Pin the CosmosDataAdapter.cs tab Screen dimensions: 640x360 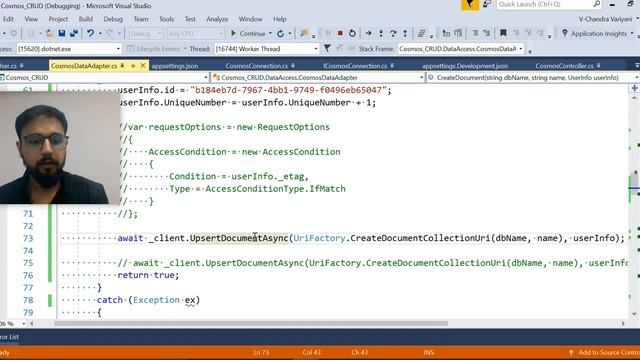click(x=133, y=66)
